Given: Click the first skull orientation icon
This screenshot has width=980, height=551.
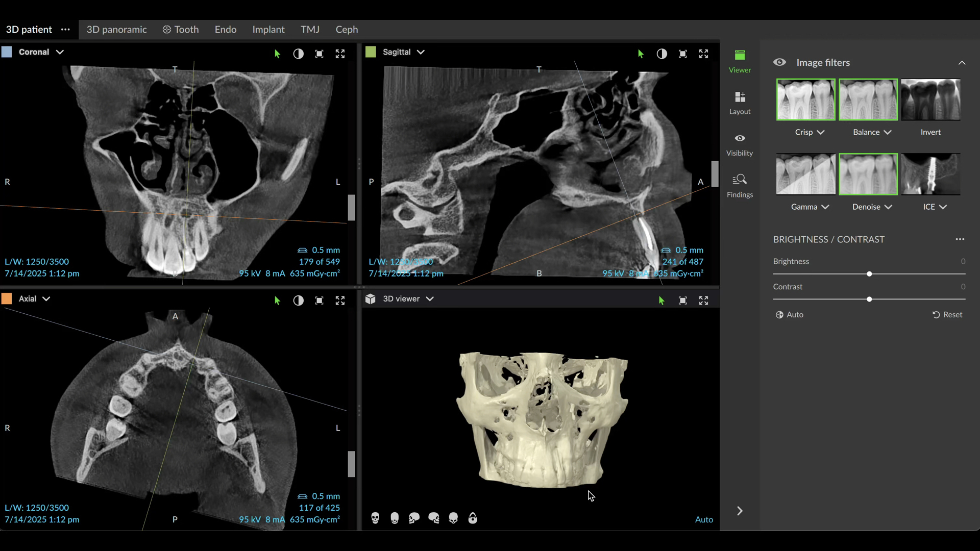Looking at the screenshot, I should coord(375,518).
